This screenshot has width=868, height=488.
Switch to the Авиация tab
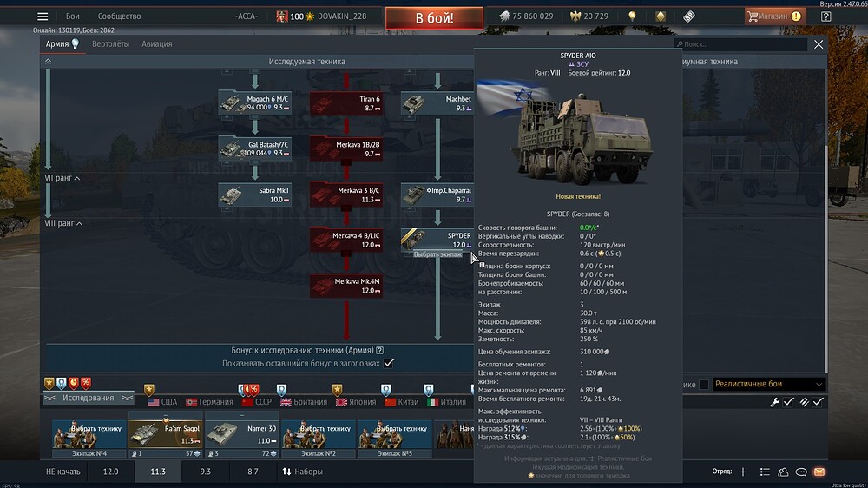tap(156, 43)
